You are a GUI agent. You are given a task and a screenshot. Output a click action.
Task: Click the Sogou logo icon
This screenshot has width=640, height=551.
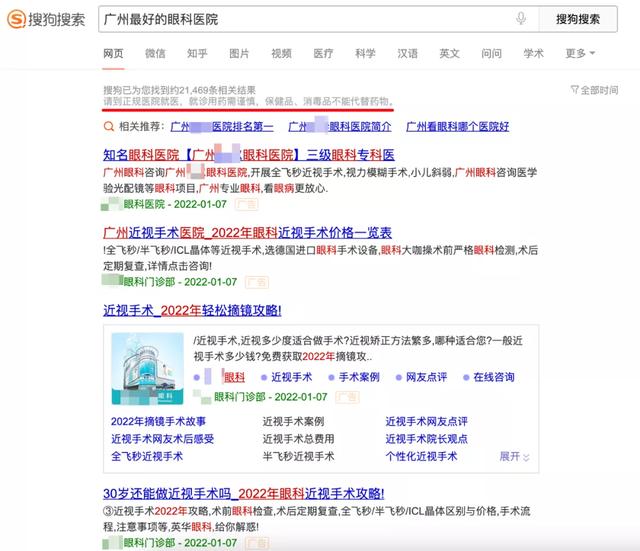click(x=17, y=19)
